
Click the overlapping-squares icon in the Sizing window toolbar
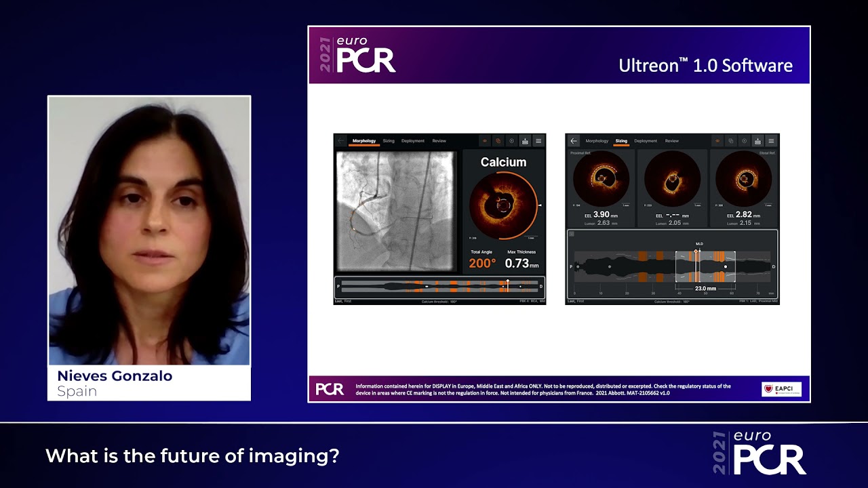(730, 141)
